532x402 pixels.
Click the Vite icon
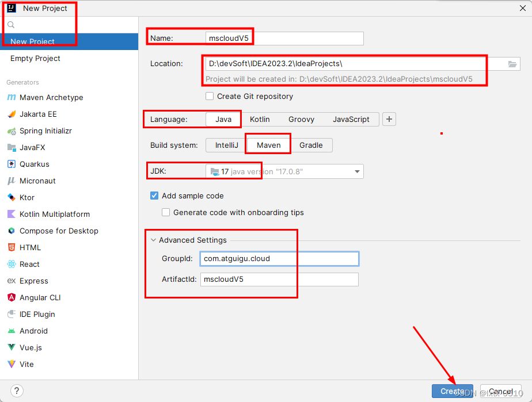12,364
